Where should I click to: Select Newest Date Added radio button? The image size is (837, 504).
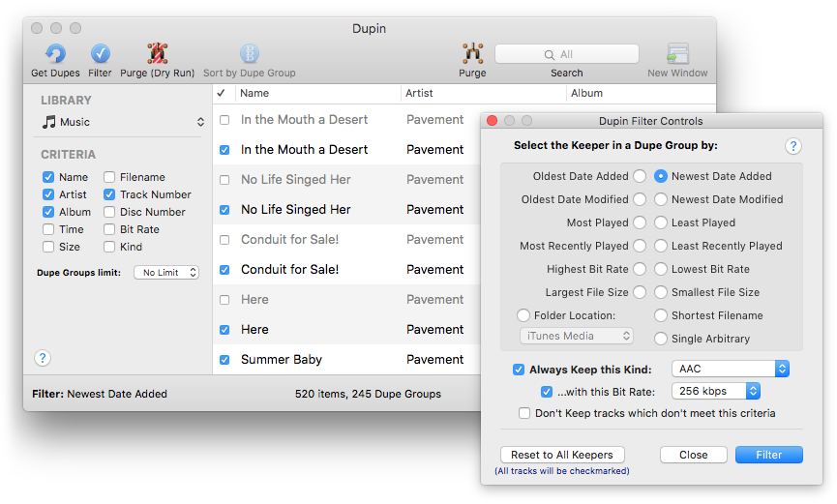(660, 176)
